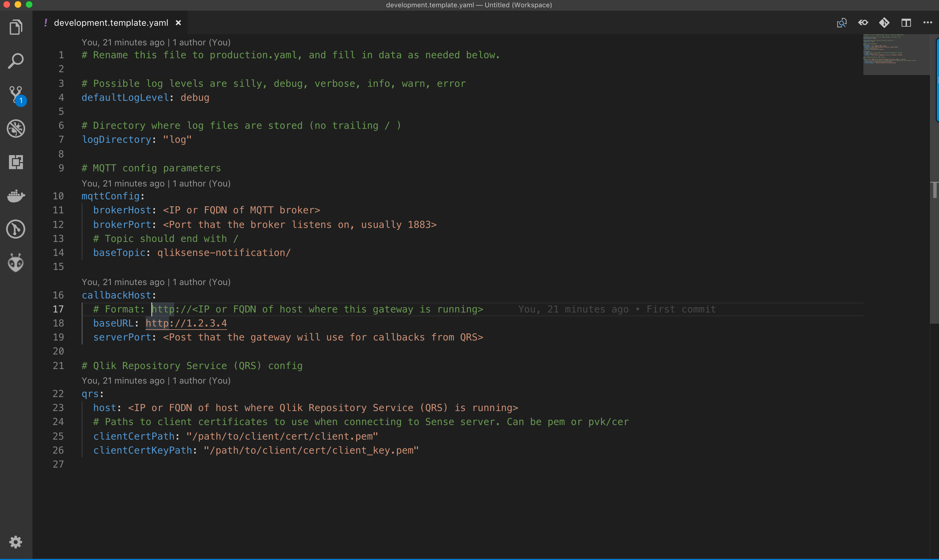
Task: Click 'You, 21 minutes ago' lens above mqttConfig
Action: pos(123,183)
